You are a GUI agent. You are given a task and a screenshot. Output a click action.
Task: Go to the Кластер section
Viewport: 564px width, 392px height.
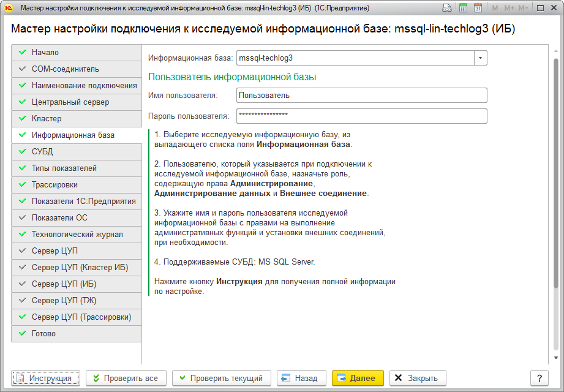tap(77, 119)
